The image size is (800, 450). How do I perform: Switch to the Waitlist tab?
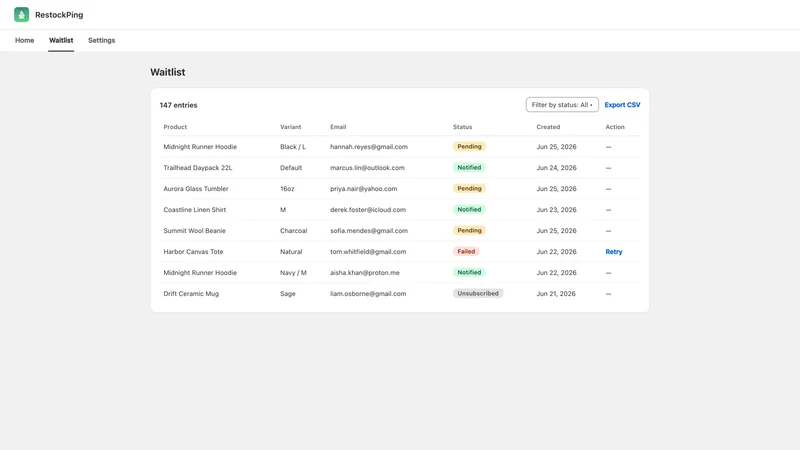[x=61, y=40]
